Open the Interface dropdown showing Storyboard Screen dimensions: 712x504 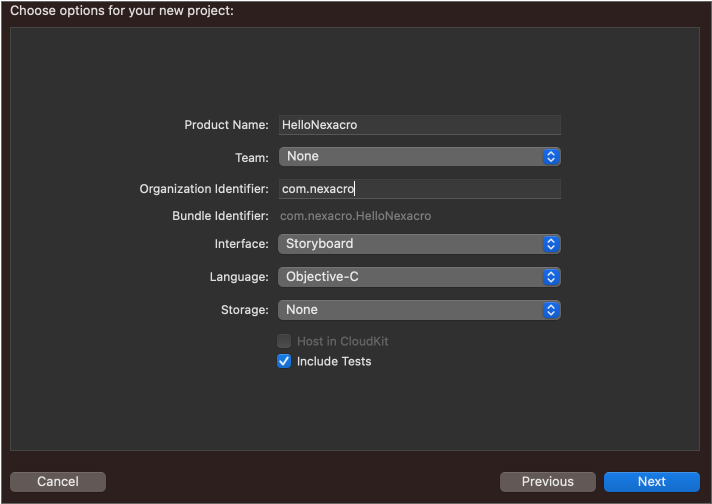tap(410, 244)
